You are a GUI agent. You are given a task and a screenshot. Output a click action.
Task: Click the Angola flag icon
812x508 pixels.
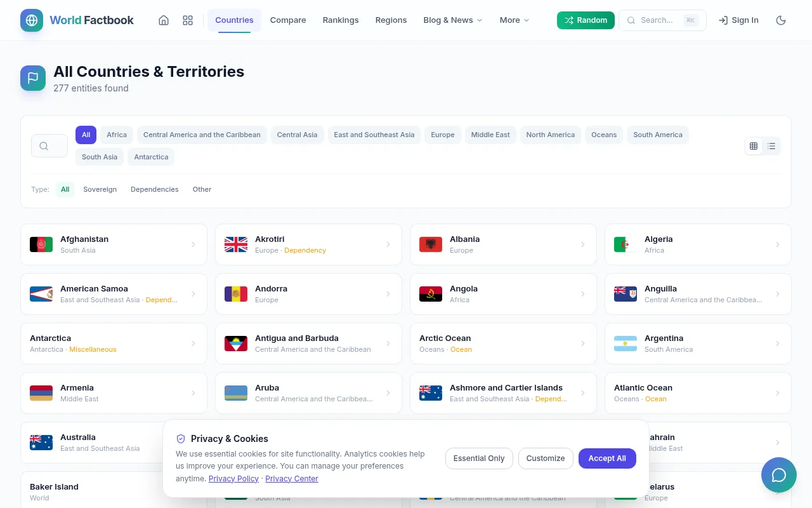pos(431,294)
